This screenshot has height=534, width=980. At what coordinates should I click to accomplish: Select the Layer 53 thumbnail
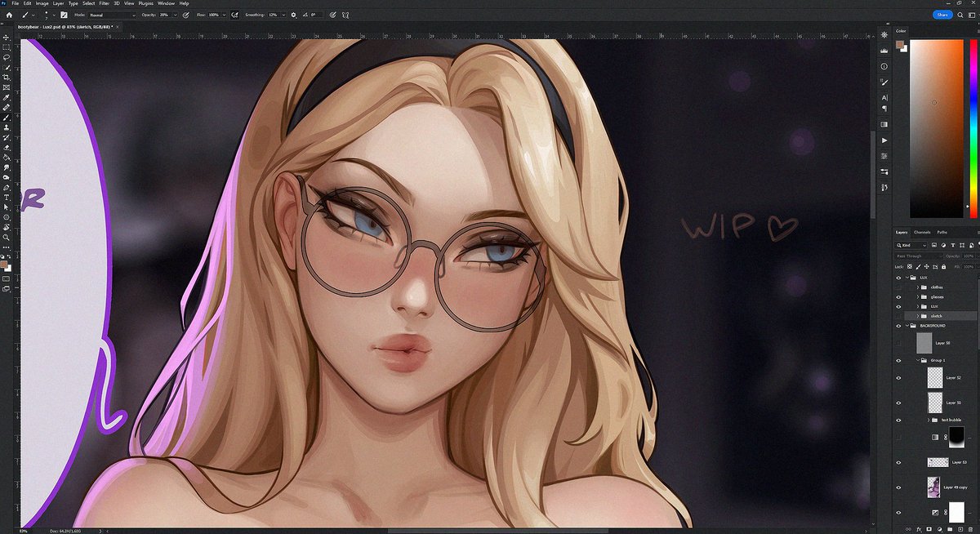[x=939, y=462]
